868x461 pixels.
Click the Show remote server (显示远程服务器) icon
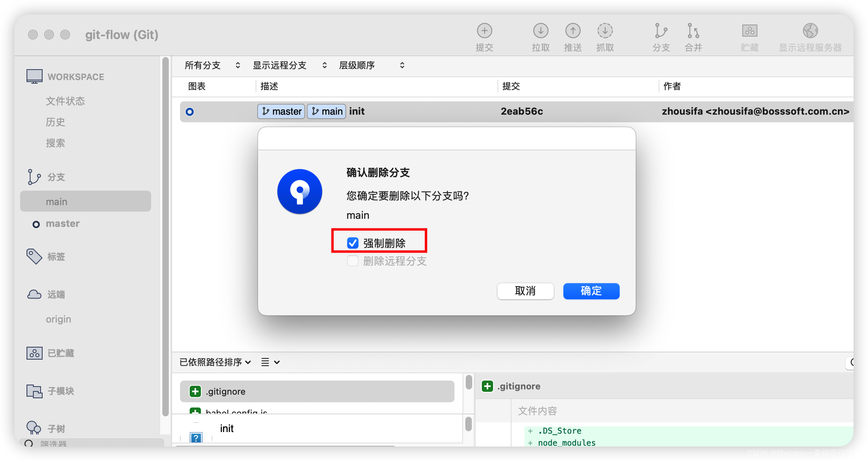click(x=810, y=31)
